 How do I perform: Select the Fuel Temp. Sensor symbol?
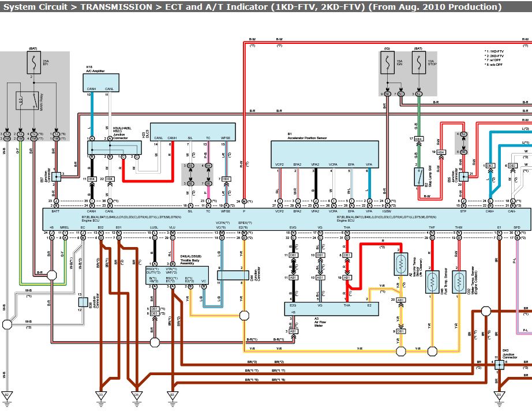431,282
